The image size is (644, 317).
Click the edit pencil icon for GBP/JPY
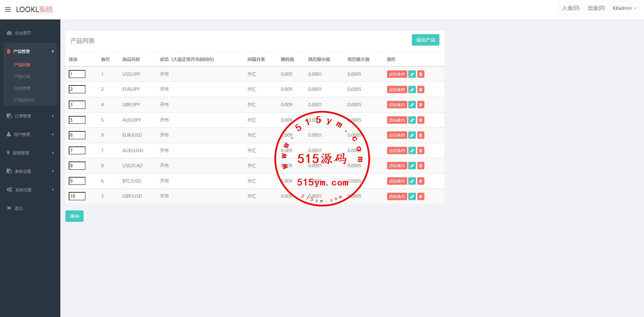[412, 105]
